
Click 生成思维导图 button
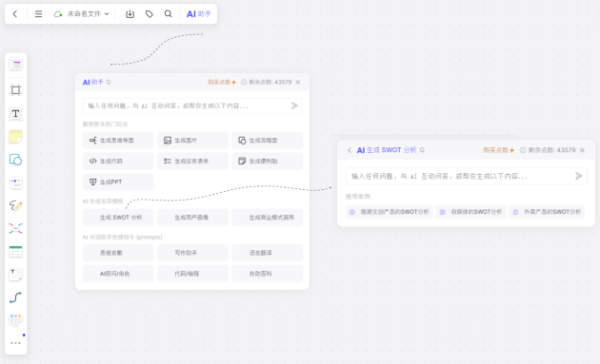118,140
